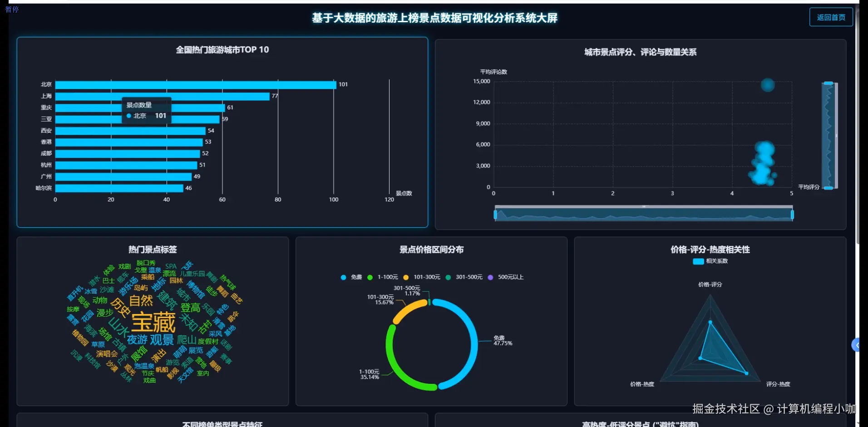Viewport: 868px width, 427px height.
Task: Click the 评分-热度 point on the radar
Action: pyautogui.click(x=747, y=373)
